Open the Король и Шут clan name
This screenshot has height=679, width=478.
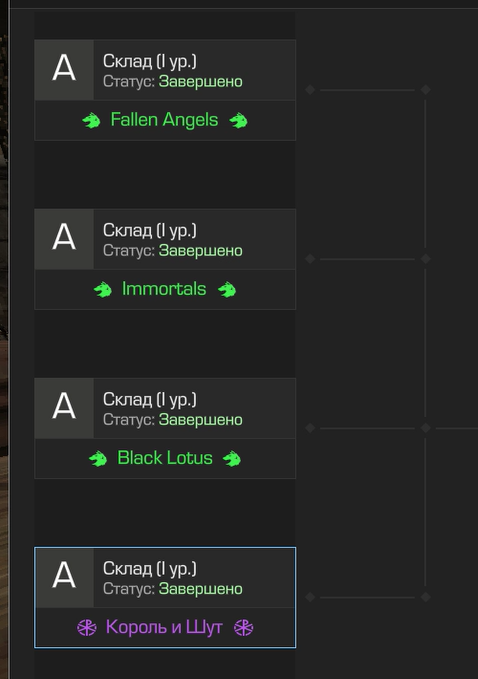point(164,627)
